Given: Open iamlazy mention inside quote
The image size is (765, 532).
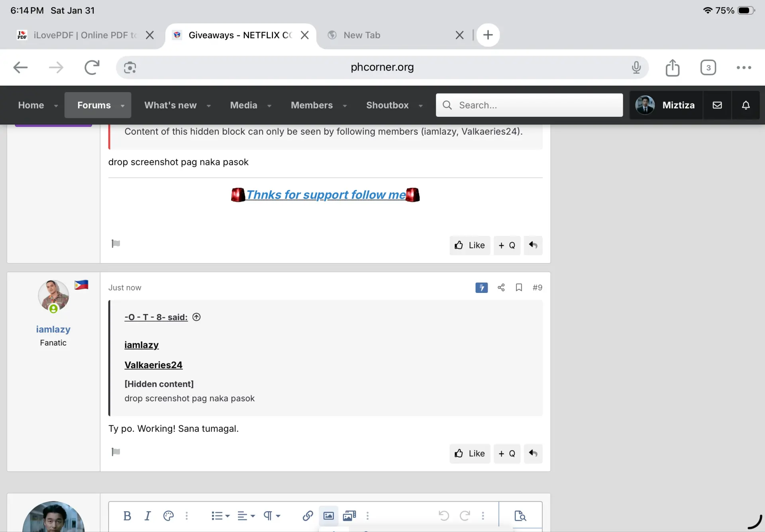Looking at the screenshot, I should [x=141, y=345].
